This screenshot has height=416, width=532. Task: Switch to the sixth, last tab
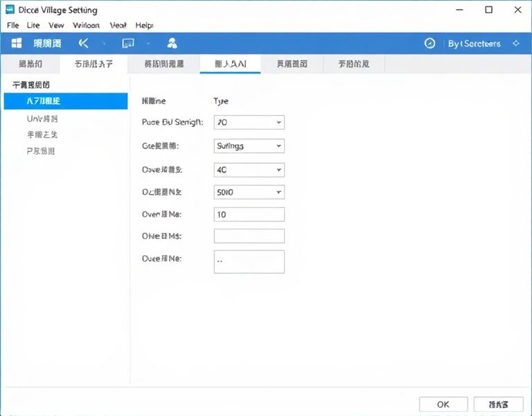354,64
